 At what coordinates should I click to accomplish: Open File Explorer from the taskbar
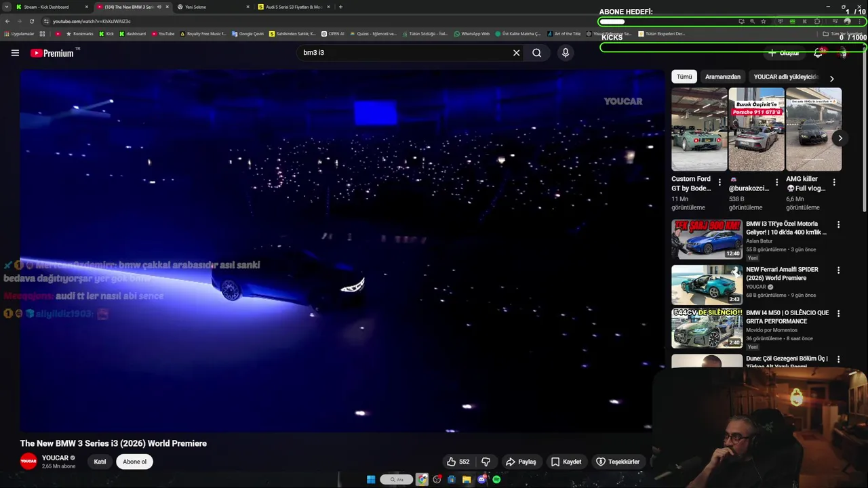[467, 479]
